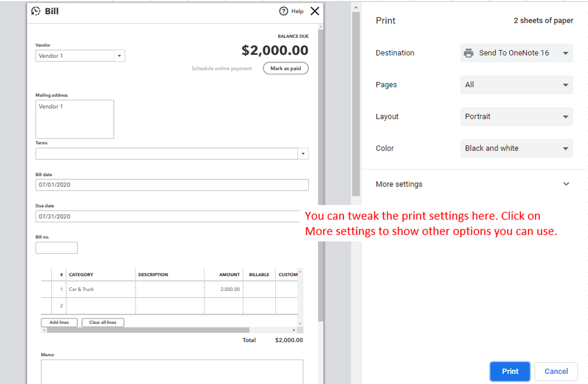Screen dimensions: 588x384
Task: Click horizontal scrollbar left arrow of table
Action: tap(44, 330)
